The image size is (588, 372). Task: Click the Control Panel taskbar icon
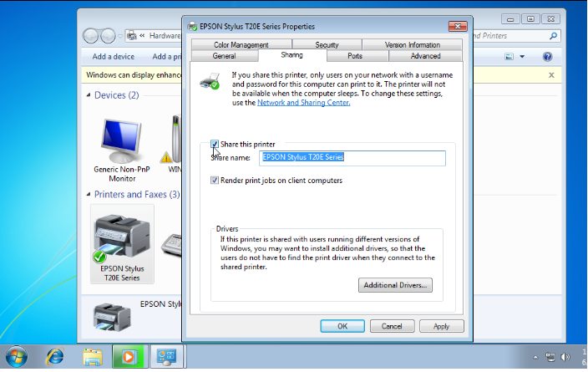pyautogui.click(x=166, y=356)
